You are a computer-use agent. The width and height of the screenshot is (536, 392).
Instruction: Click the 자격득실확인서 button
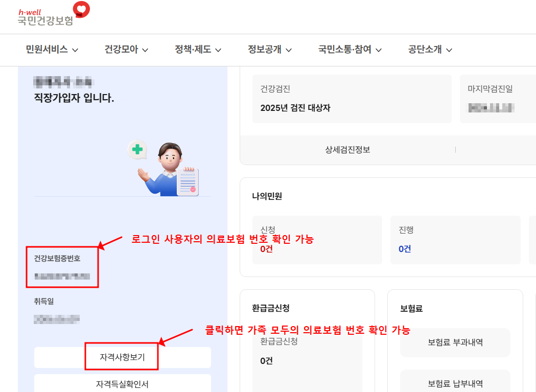coord(123,384)
